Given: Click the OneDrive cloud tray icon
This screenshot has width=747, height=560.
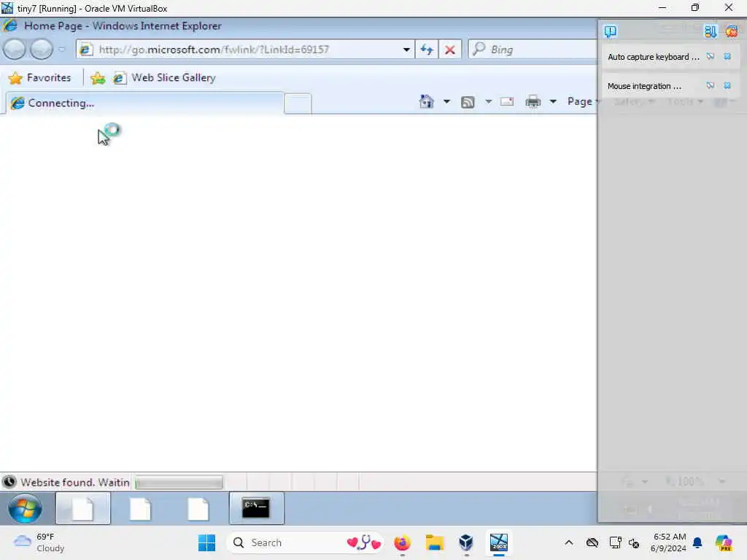Looking at the screenshot, I should [592, 542].
